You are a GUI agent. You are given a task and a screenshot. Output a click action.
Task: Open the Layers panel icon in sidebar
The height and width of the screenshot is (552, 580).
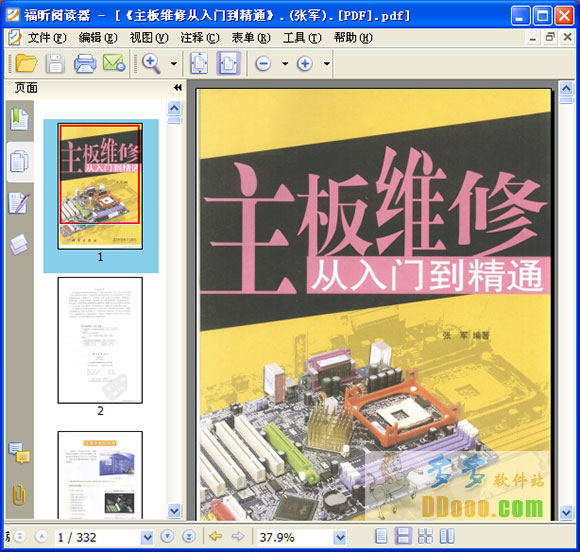click(x=19, y=244)
